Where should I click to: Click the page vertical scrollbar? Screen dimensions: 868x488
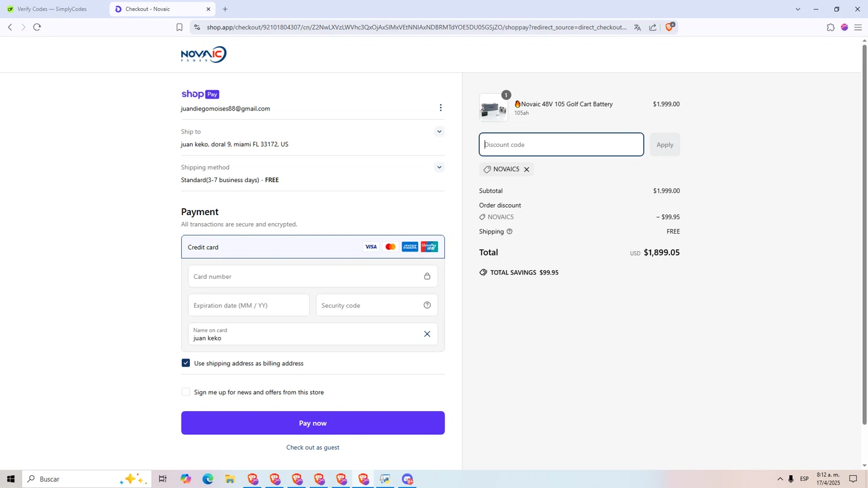[865, 234]
